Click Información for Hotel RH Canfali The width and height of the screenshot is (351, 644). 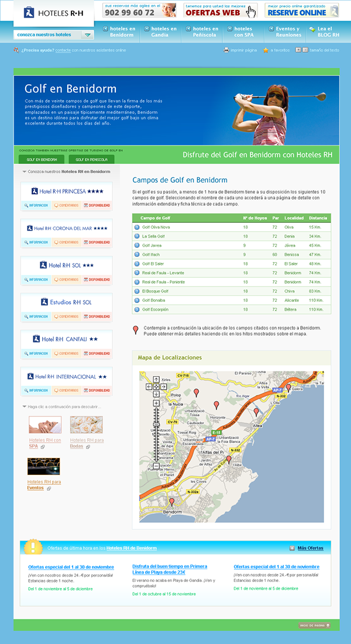click(x=36, y=353)
